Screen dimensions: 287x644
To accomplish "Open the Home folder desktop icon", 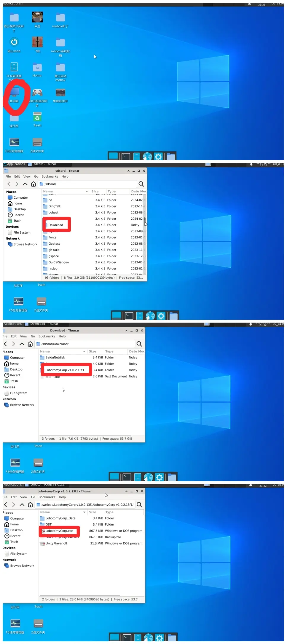I will (x=37, y=68).
